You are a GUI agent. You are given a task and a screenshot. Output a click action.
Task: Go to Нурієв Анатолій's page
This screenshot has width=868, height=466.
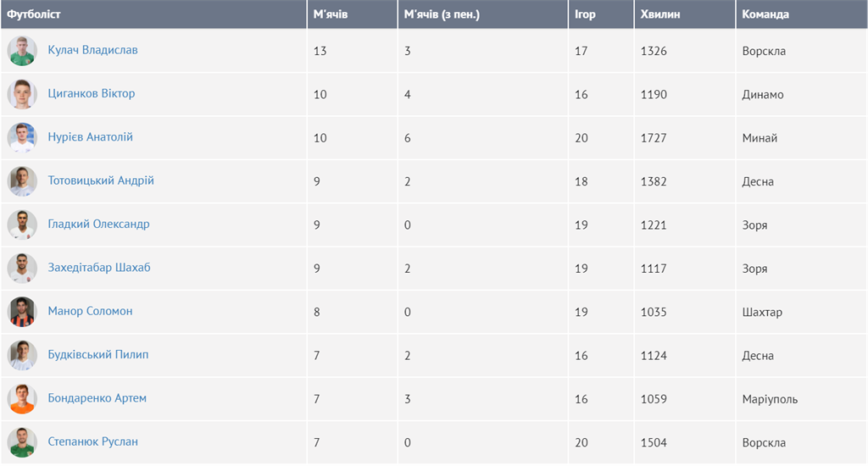point(90,137)
